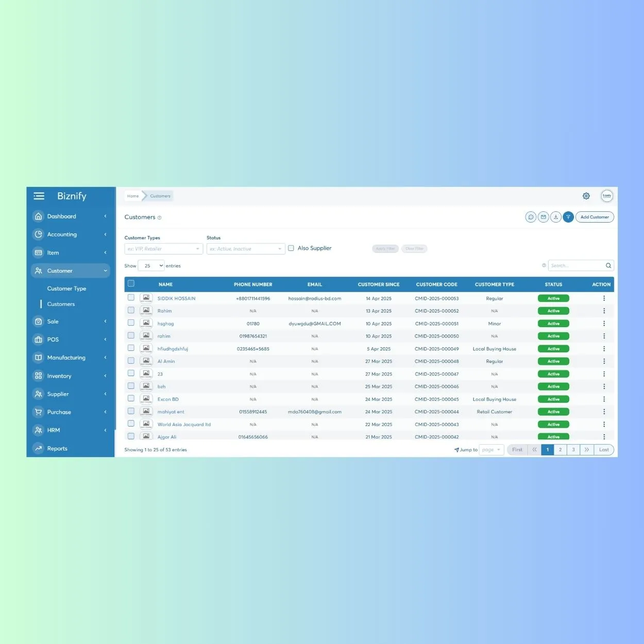Jump to page 3 in pagination
This screenshot has width=644, height=644.
(x=573, y=449)
